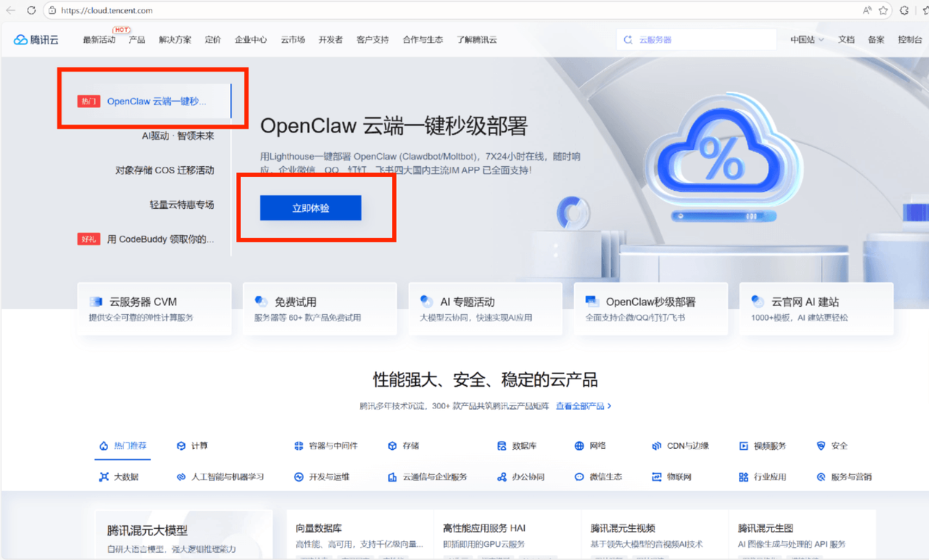Select the 数据库 category icon
This screenshot has width=929, height=560.
[502, 446]
